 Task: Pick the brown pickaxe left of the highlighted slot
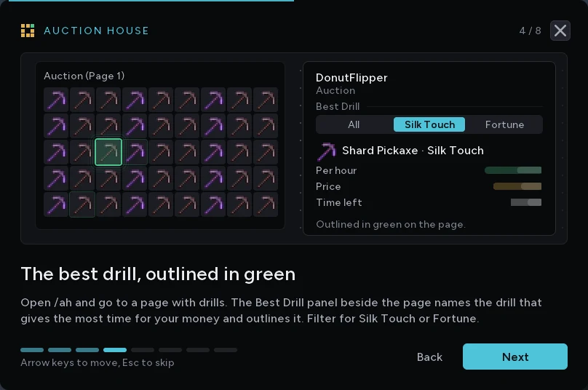[82, 152]
